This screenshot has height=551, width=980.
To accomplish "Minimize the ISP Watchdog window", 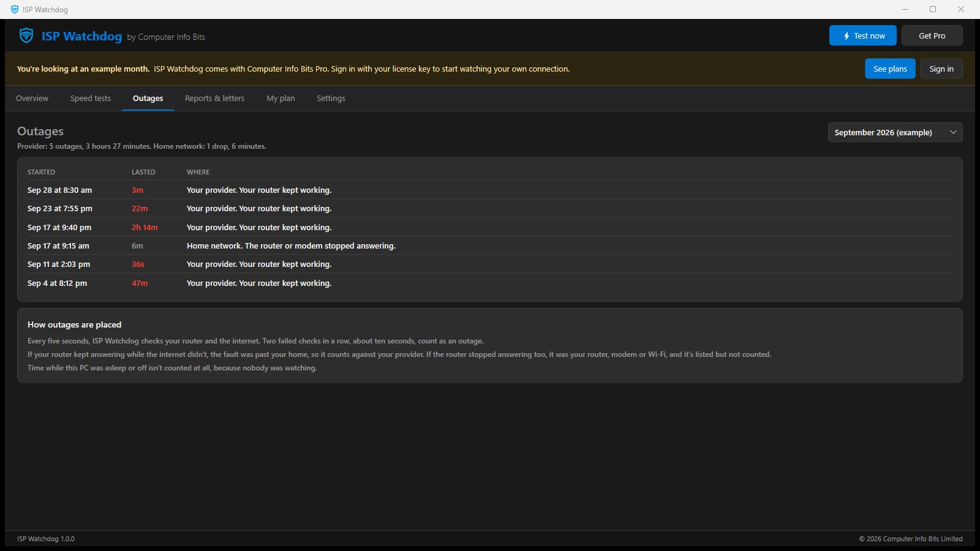I will point(905,9).
